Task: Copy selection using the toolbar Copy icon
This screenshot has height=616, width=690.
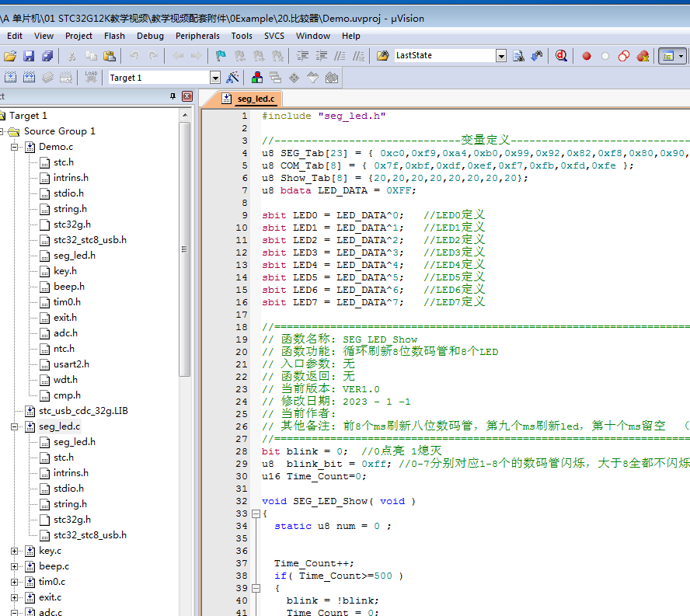Action: pyautogui.click(x=91, y=56)
